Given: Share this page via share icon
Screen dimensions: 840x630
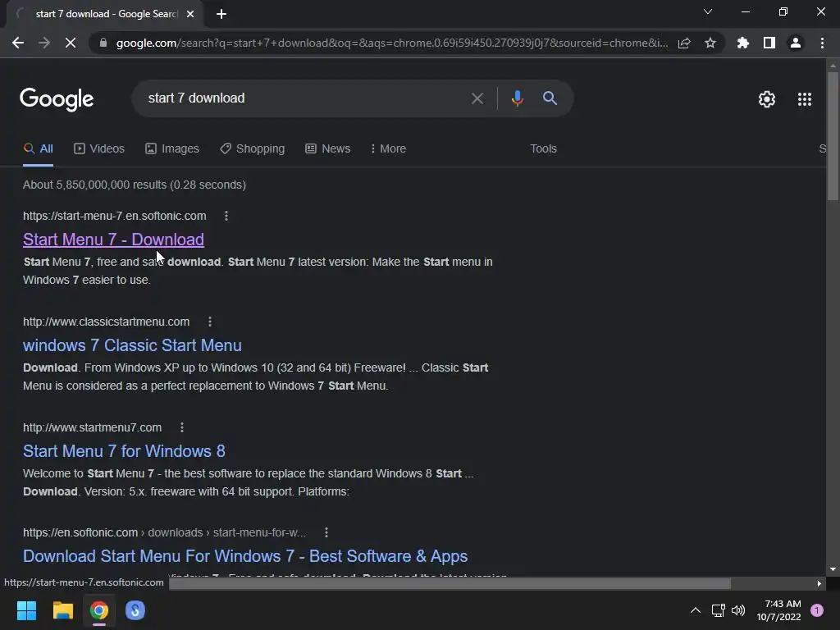Looking at the screenshot, I should (684, 43).
